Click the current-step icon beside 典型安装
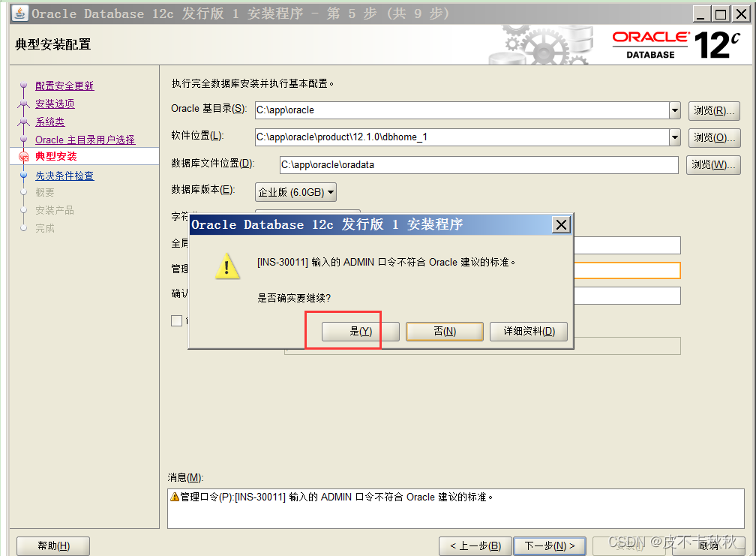The image size is (756, 556). click(24, 156)
